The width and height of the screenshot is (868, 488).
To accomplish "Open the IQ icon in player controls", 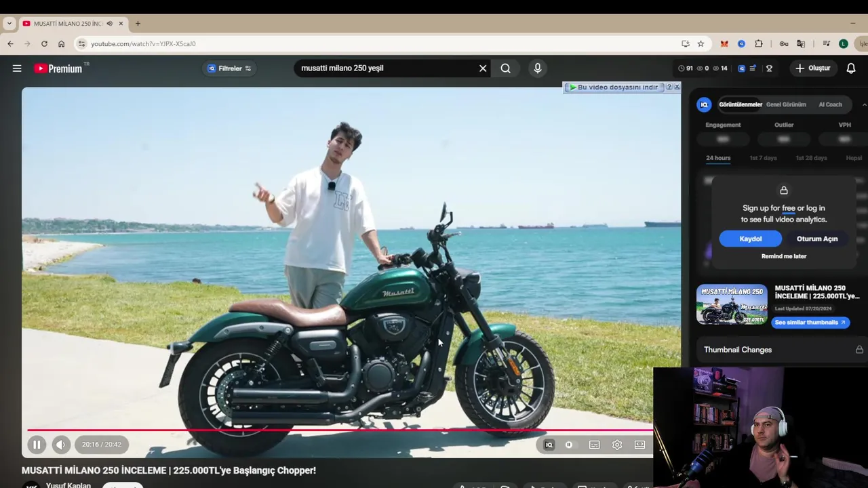I will tap(549, 445).
